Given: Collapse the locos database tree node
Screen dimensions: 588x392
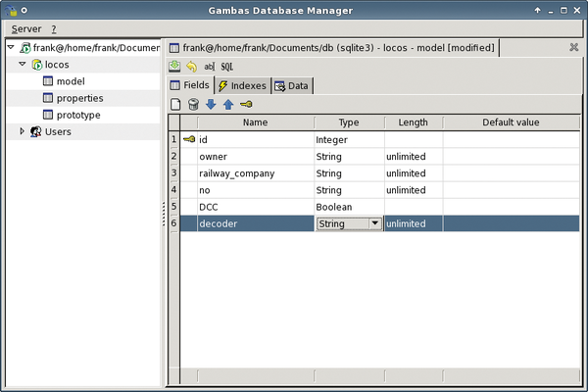Looking at the screenshot, I should click(23, 64).
